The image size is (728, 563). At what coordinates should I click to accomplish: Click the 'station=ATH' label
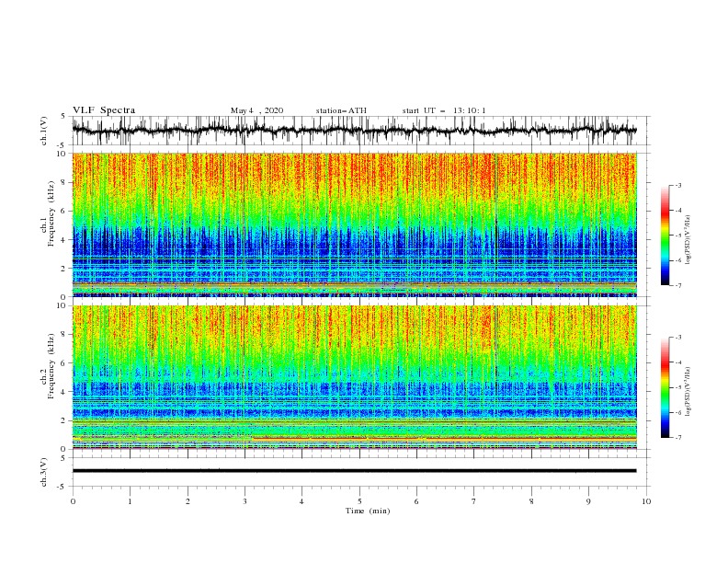point(341,110)
